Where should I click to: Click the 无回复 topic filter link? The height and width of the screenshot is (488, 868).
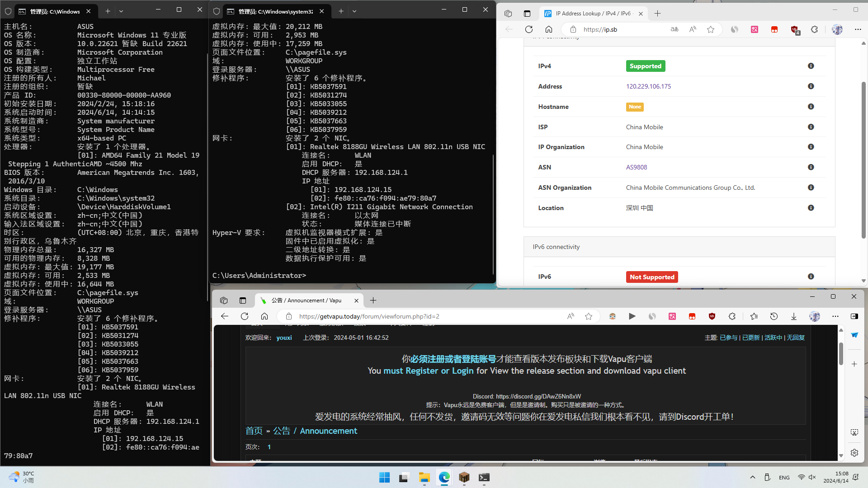click(796, 338)
